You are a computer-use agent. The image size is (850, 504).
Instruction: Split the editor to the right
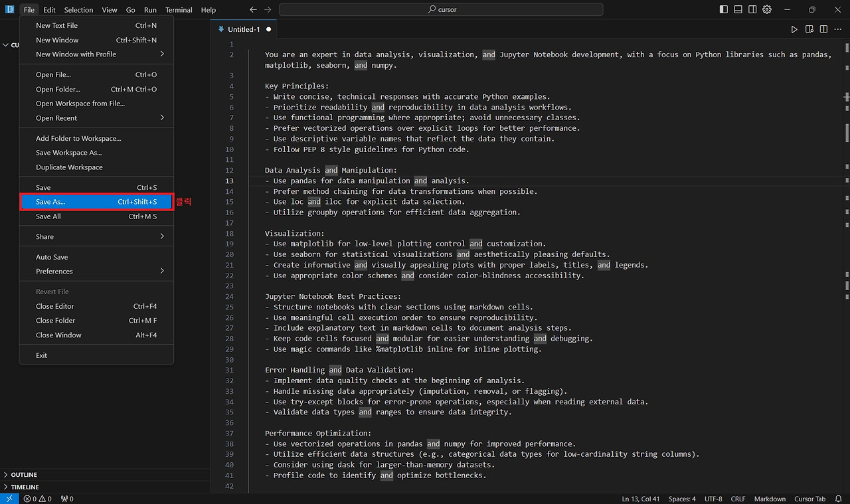point(823,29)
